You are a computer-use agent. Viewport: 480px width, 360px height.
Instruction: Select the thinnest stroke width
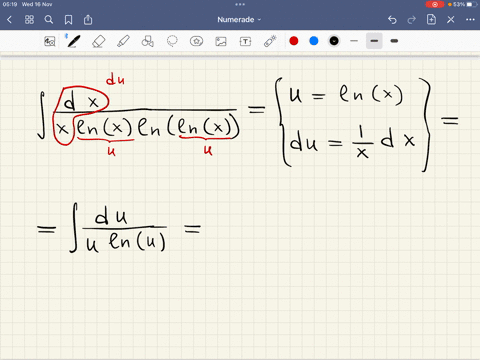click(x=354, y=41)
